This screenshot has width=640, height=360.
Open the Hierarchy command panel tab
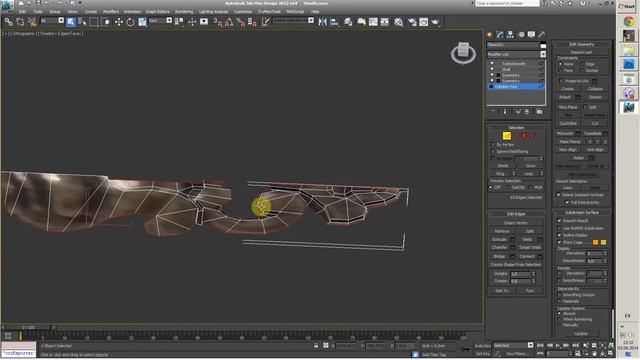510,35
